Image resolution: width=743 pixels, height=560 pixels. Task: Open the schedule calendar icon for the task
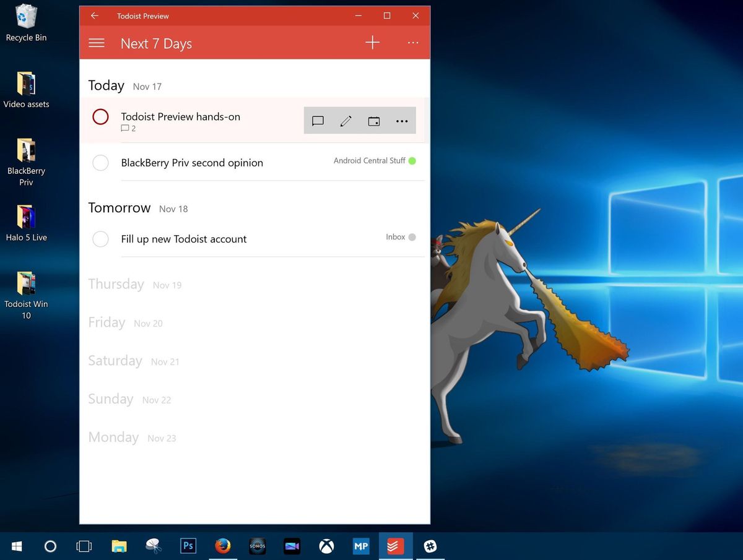pyautogui.click(x=374, y=121)
